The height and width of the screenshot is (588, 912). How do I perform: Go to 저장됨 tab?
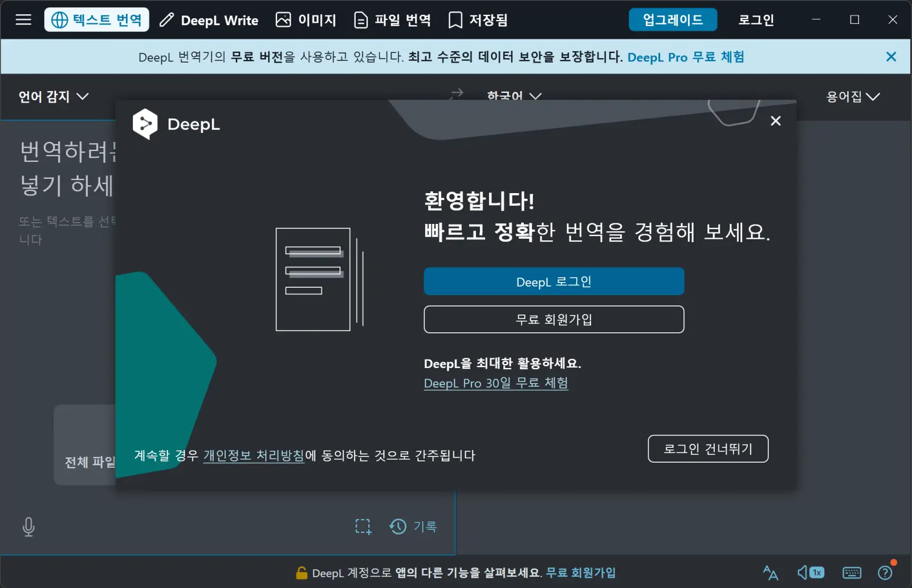pos(478,20)
